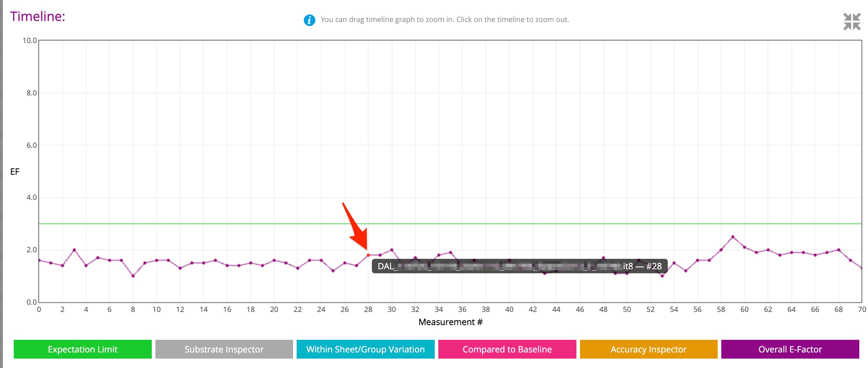This screenshot has width=868, height=368.
Task: Click the data point at measurement 30
Action: (x=392, y=250)
